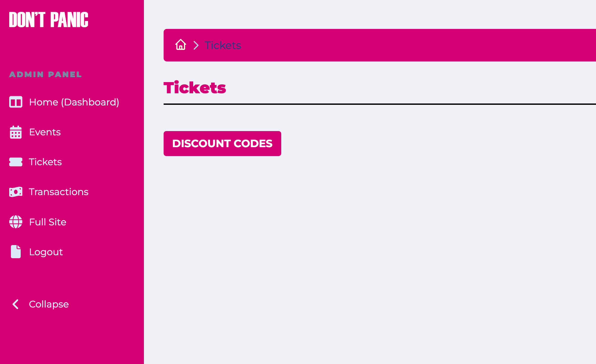The image size is (596, 364).
Task: Click the Tickets breadcrumb link
Action: pyautogui.click(x=223, y=45)
